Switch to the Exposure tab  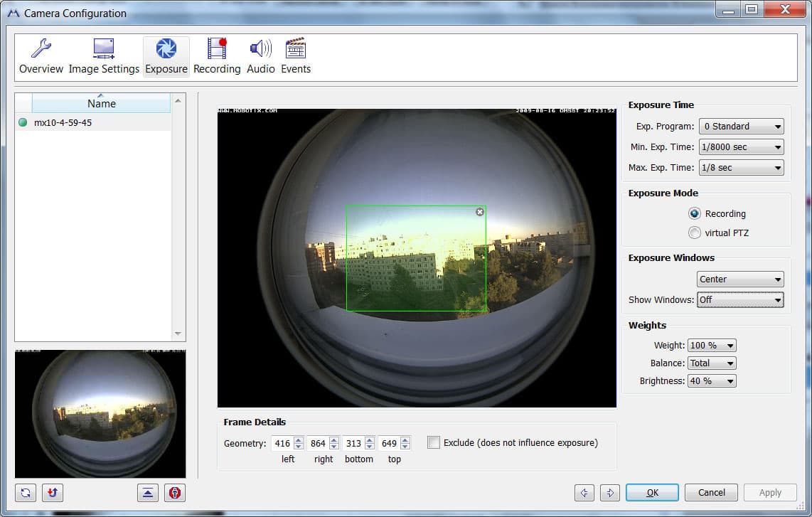click(x=166, y=56)
